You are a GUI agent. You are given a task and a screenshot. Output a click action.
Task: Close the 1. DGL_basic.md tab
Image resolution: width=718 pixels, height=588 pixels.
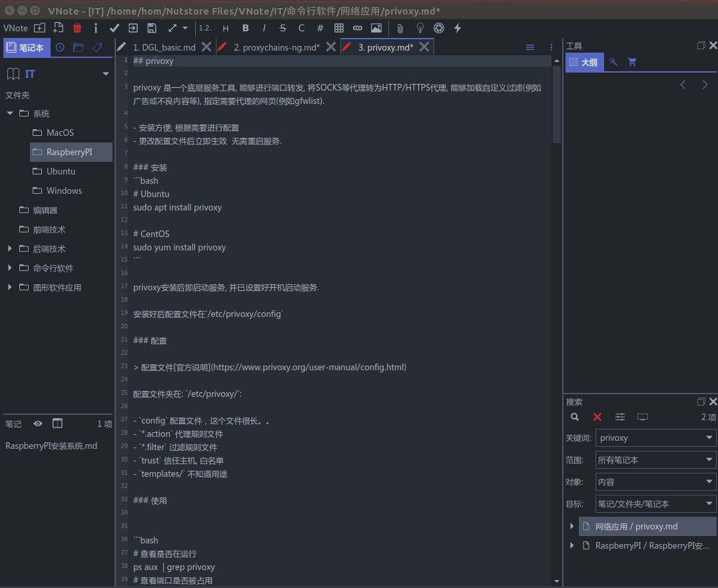click(206, 47)
